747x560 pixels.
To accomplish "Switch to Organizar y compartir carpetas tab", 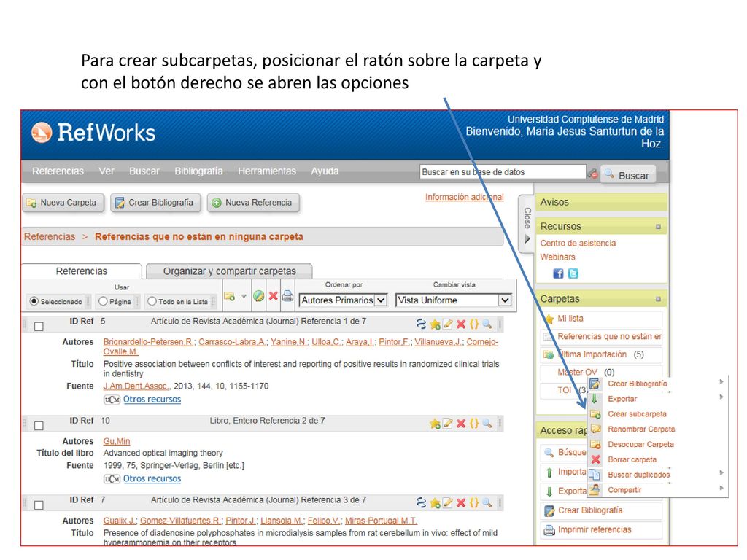I will click(229, 271).
